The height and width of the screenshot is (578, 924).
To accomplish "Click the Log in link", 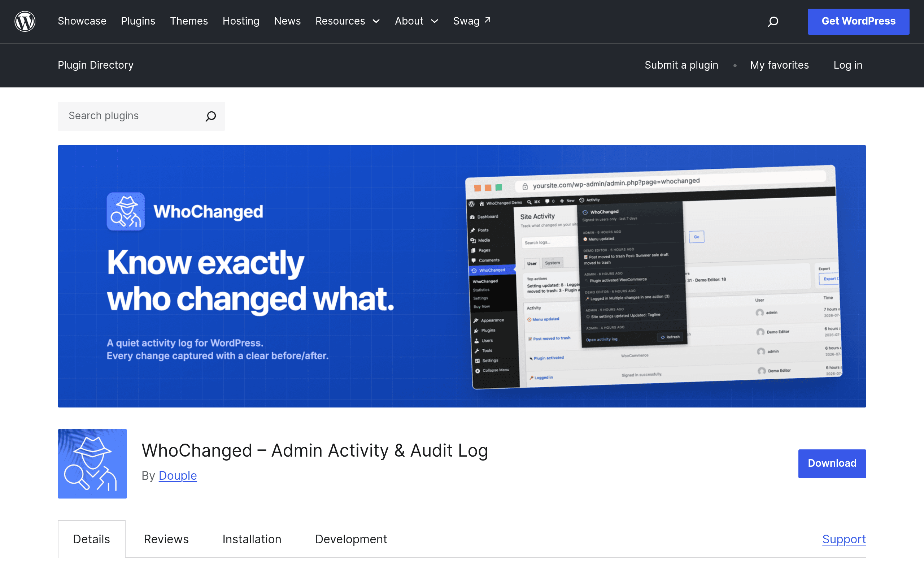I will tap(847, 65).
